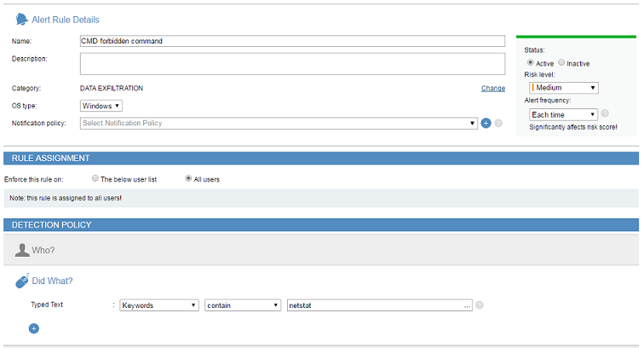
Task: Select the Active status radio button
Action: (x=532, y=63)
